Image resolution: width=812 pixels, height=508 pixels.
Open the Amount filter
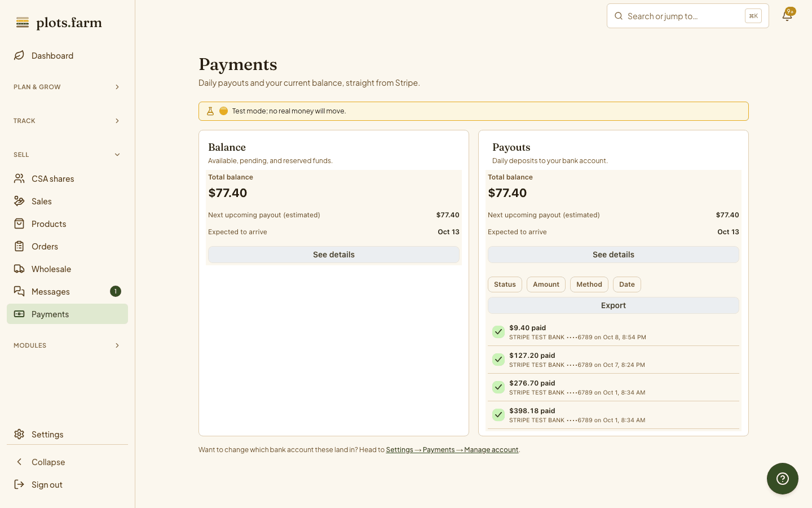tap(546, 284)
